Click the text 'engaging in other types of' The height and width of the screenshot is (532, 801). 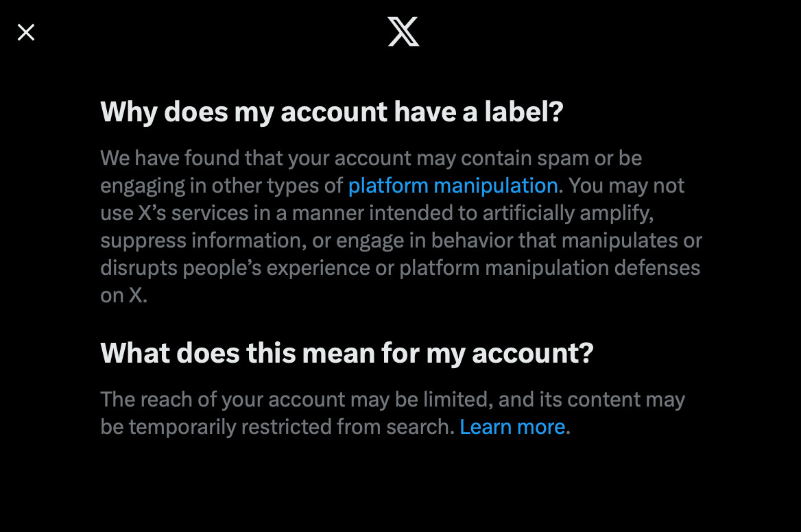tap(222, 185)
